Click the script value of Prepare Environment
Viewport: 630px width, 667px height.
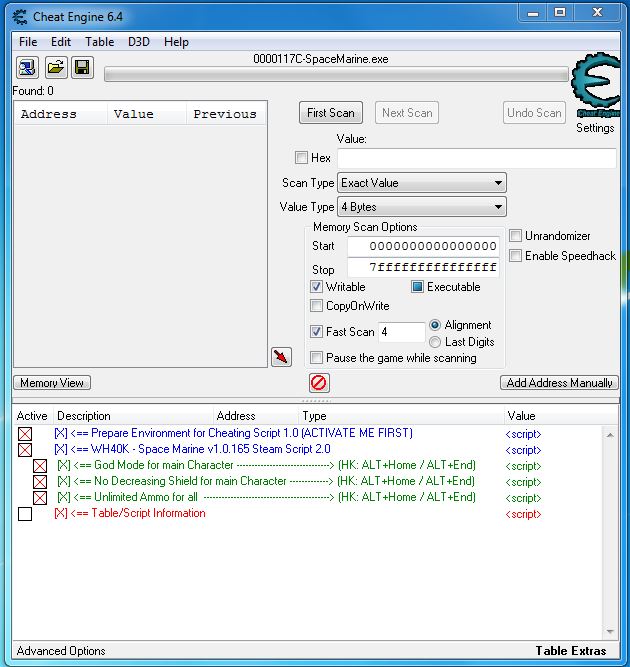[523, 434]
